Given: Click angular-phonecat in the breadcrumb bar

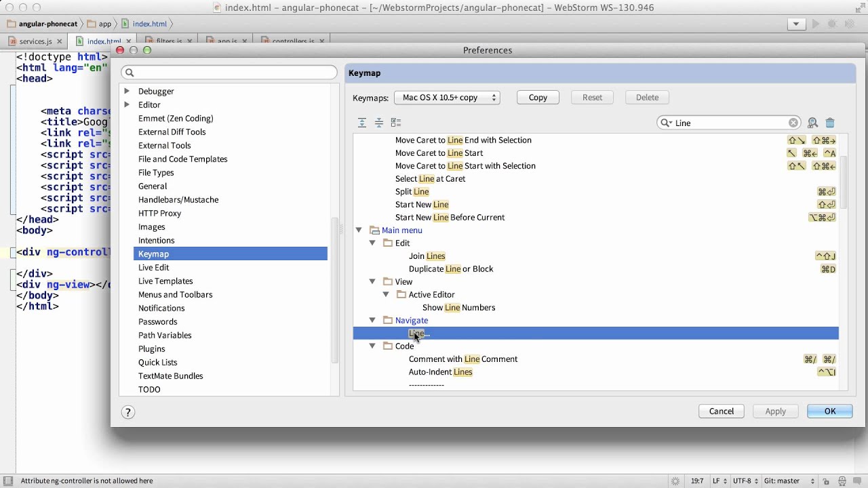Looking at the screenshot, I should tap(42, 24).
